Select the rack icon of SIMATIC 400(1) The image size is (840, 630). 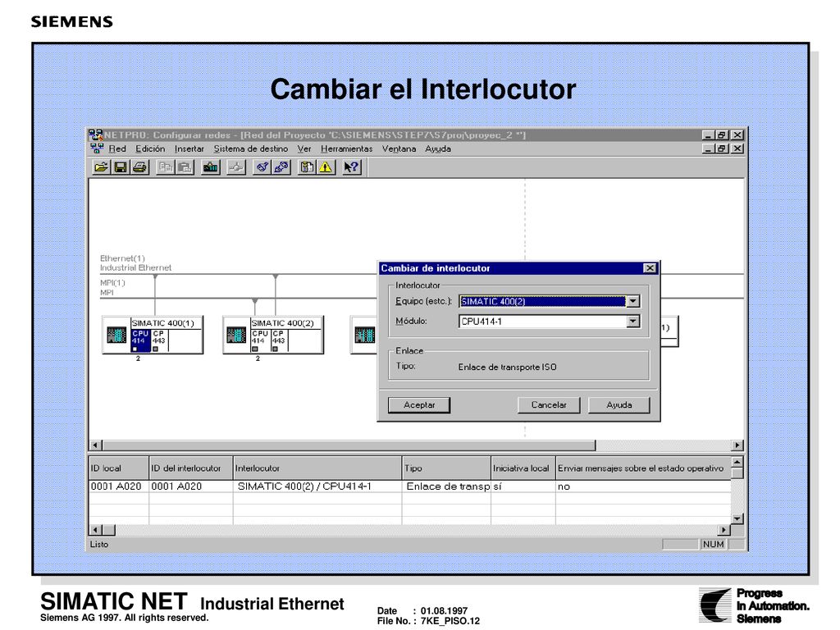116,336
